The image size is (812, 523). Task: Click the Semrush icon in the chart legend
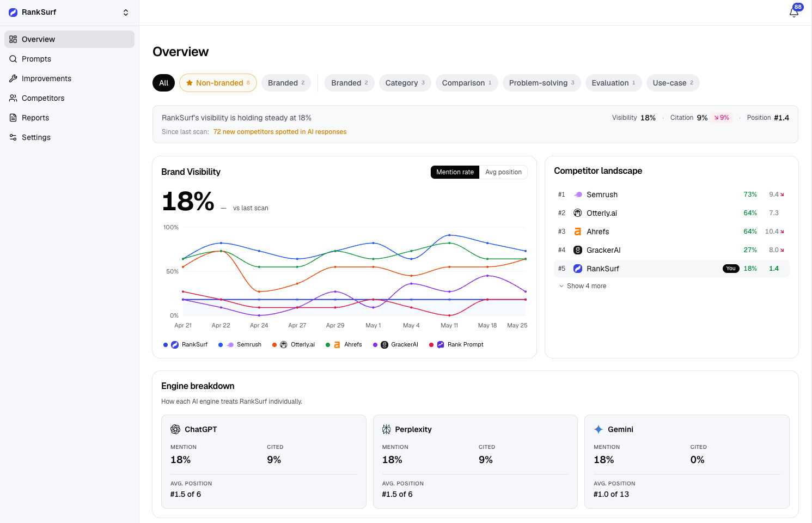[x=230, y=345]
